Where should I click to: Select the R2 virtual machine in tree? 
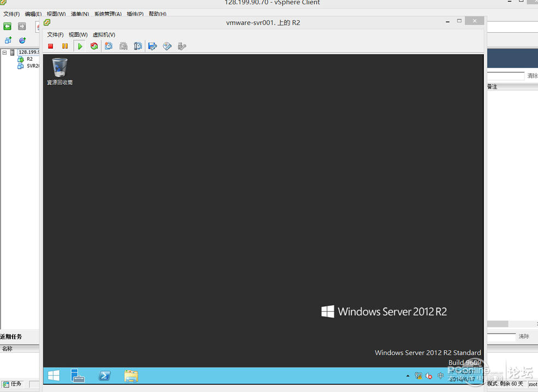tap(29, 59)
